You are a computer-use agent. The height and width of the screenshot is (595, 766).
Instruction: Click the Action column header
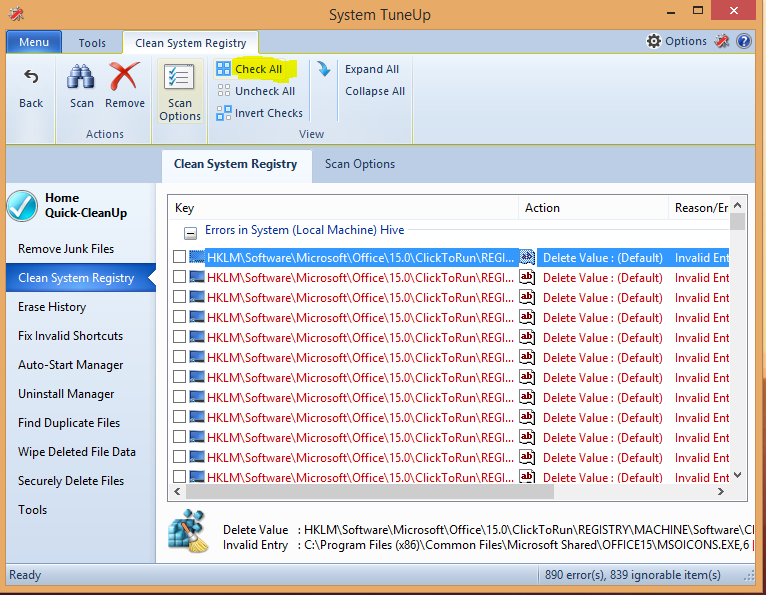click(x=593, y=208)
